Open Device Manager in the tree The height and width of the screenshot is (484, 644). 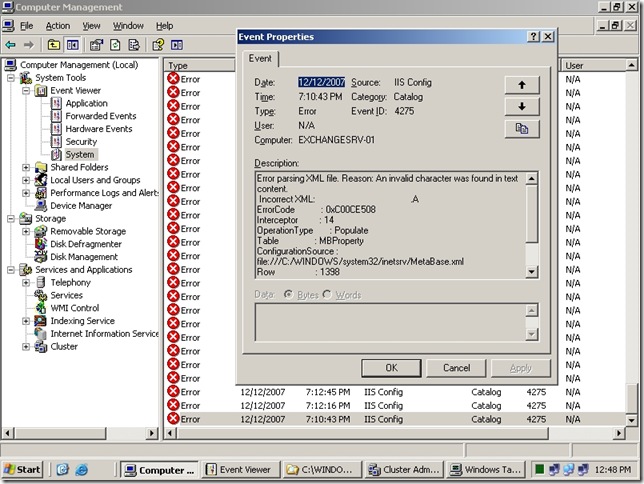click(x=80, y=205)
